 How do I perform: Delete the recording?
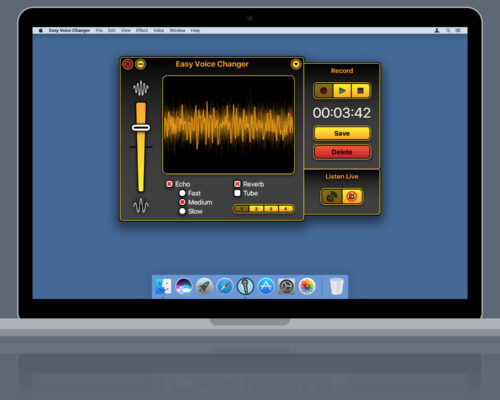[x=342, y=152]
